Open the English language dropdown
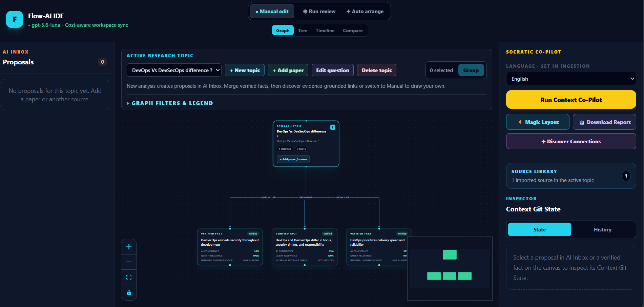This screenshot has height=307, width=644. pyautogui.click(x=571, y=79)
